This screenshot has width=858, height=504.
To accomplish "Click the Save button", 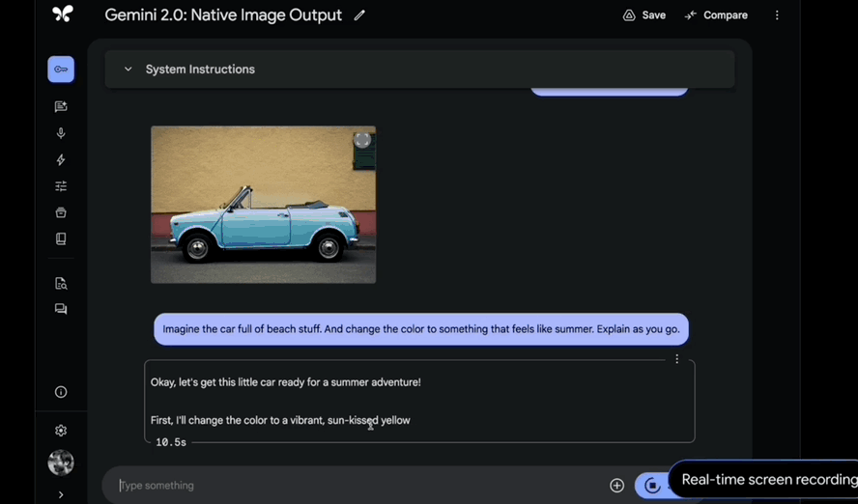I will (x=644, y=15).
